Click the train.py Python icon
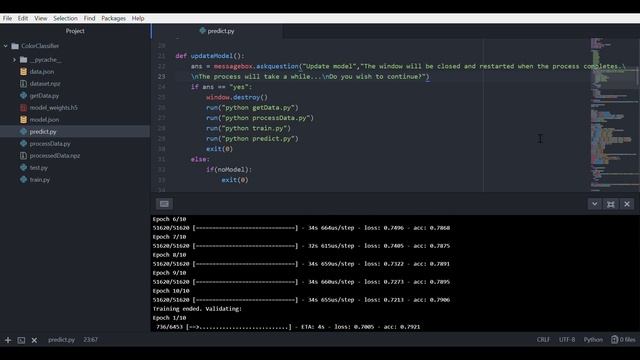The width and height of the screenshot is (640, 360). (x=23, y=180)
